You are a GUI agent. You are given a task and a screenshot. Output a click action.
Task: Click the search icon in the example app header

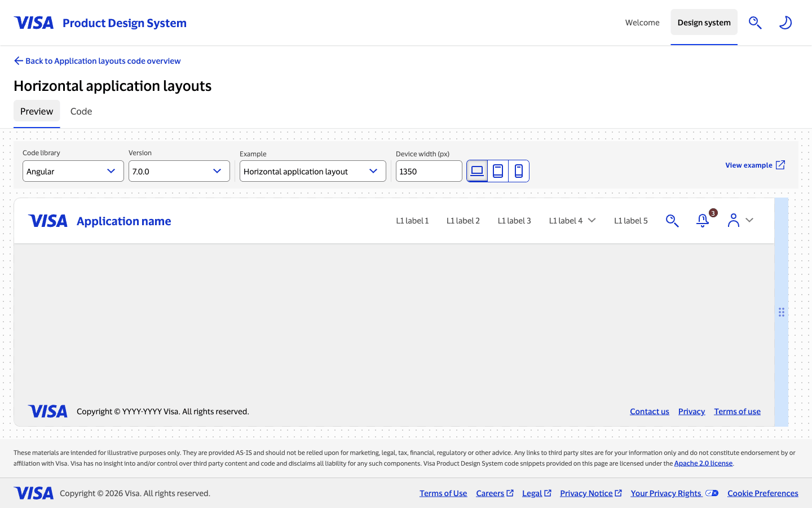672,221
